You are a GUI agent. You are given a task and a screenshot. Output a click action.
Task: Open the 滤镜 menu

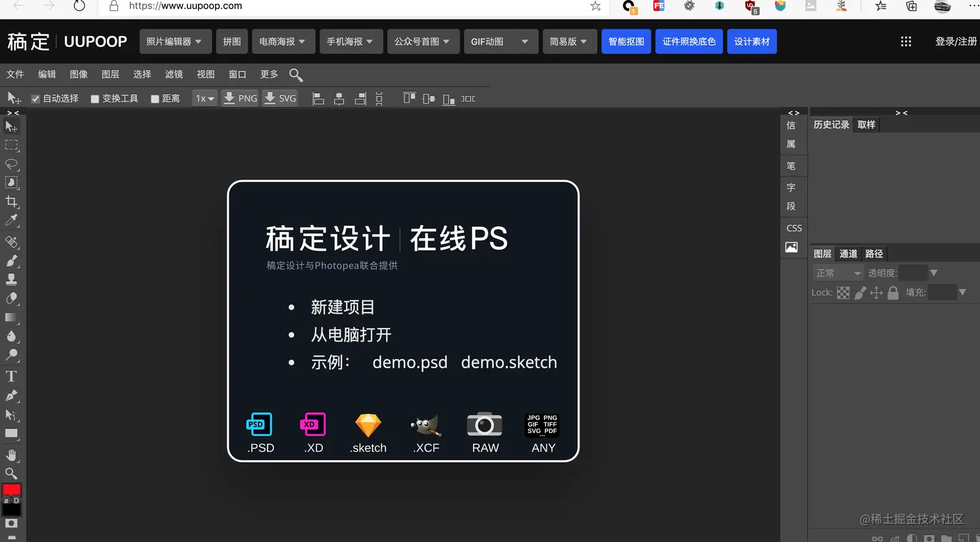pyautogui.click(x=174, y=75)
